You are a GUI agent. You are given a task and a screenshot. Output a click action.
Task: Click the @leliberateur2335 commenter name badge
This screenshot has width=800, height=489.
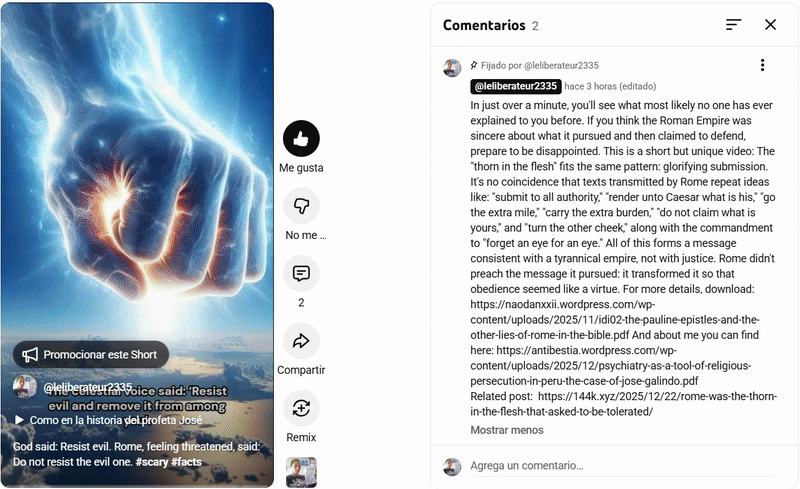tap(515, 86)
